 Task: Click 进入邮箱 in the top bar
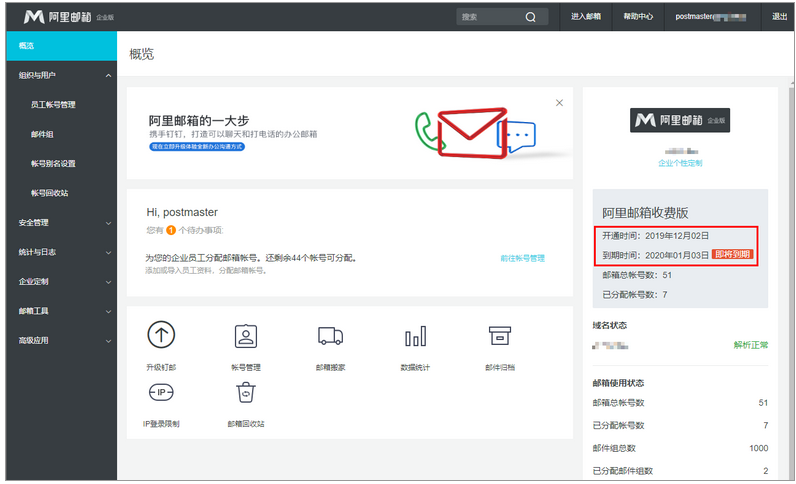click(586, 17)
